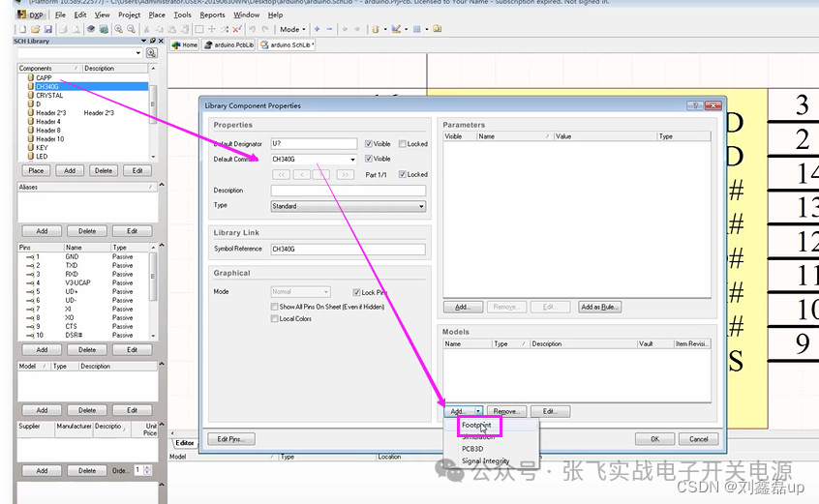
Task: Click the Cancel button in dialog
Action: 698,439
